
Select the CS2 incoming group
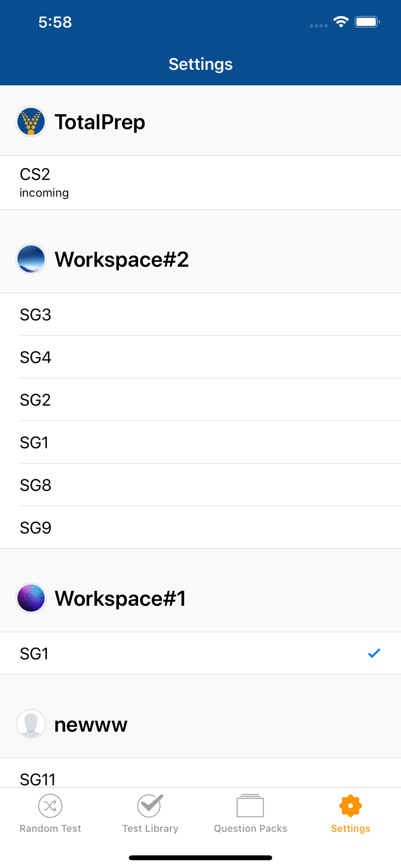point(43,182)
